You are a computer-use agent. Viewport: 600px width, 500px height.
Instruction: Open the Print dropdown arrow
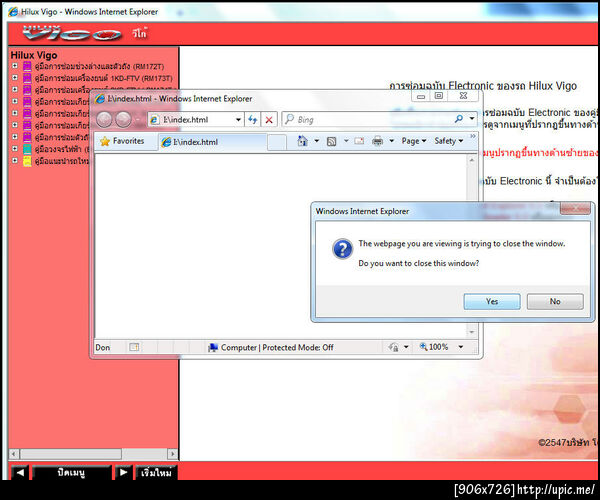tap(392, 141)
